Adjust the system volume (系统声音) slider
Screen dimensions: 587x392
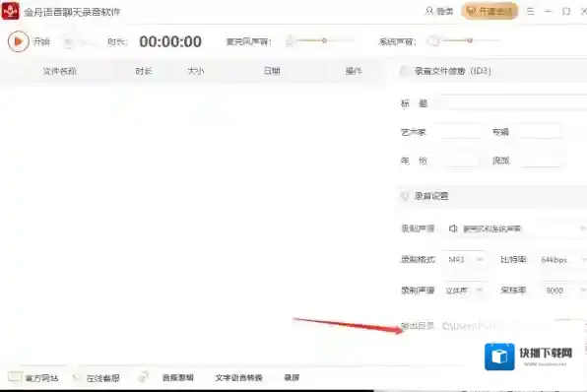click(x=471, y=40)
